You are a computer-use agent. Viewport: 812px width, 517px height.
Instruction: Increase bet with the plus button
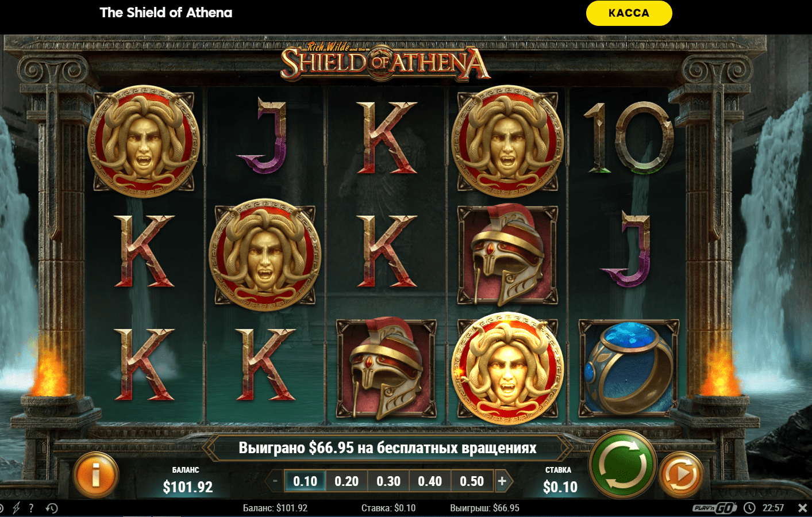[502, 481]
